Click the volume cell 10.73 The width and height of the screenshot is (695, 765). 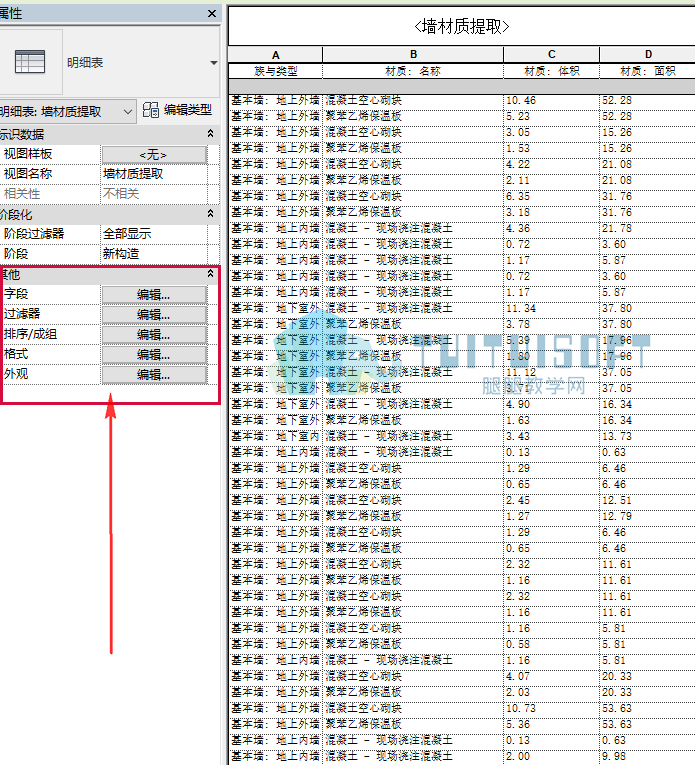tap(552, 708)
